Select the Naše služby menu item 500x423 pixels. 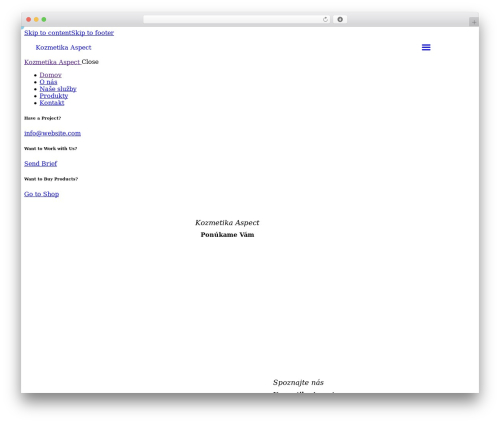(58, 89)
